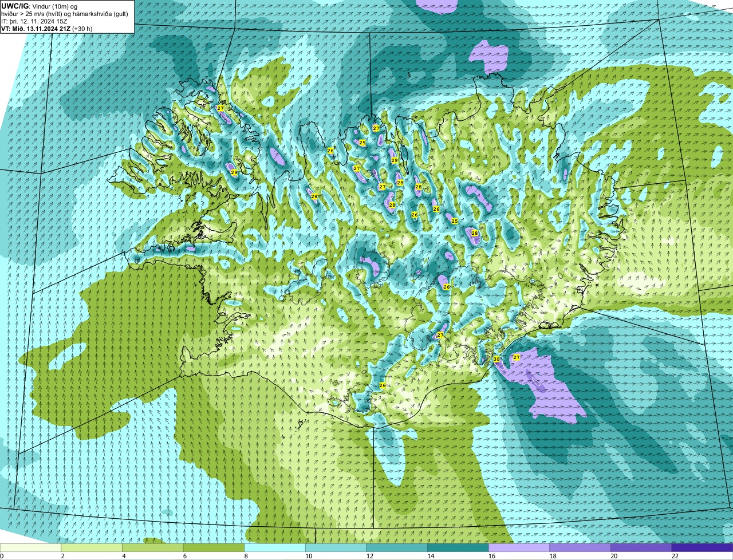Pick the dark purple swatch above 22 m/s
Viewport: 733px width, 560px height.
tap(703, 547)
